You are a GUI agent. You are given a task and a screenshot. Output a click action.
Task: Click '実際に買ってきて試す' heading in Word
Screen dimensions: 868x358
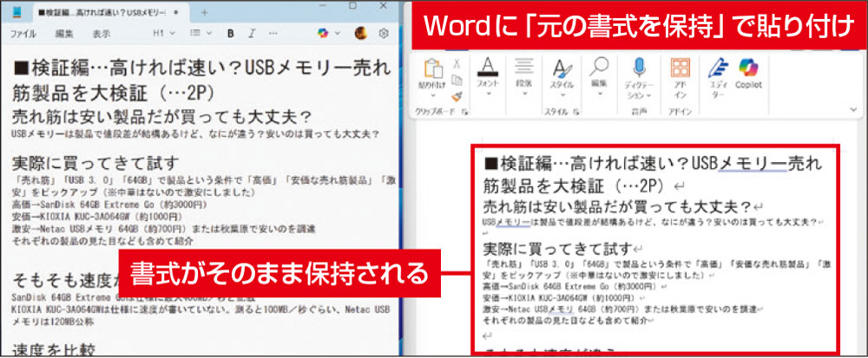tap(557, 248)
